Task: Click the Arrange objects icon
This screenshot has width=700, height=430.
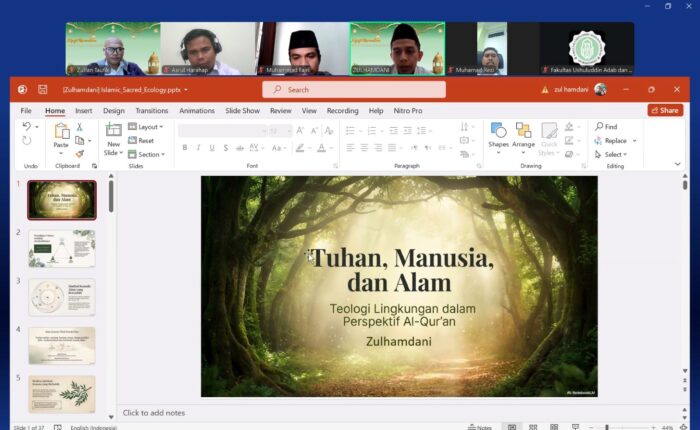Action: [x=523, y=131]
